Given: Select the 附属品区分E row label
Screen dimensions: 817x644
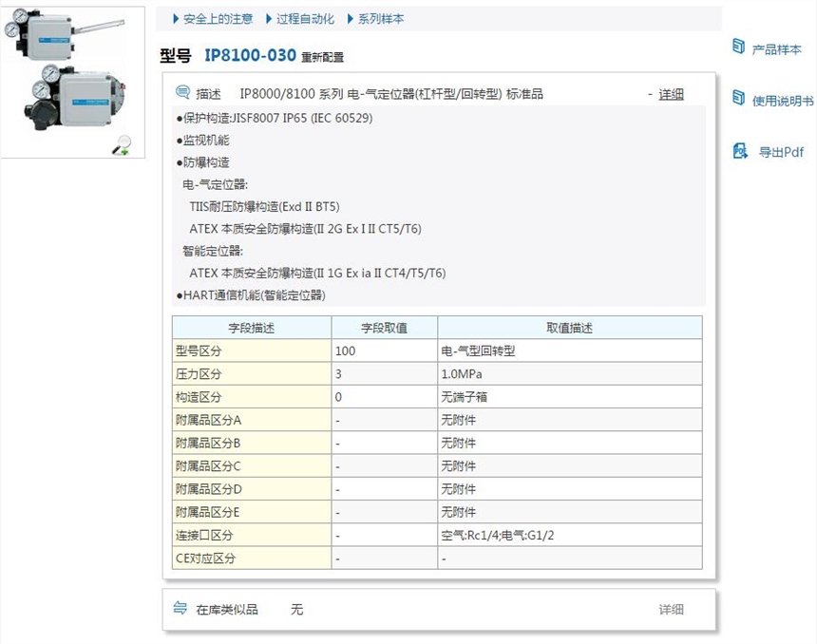Looking at the screenshot, I should pos(252,512).
